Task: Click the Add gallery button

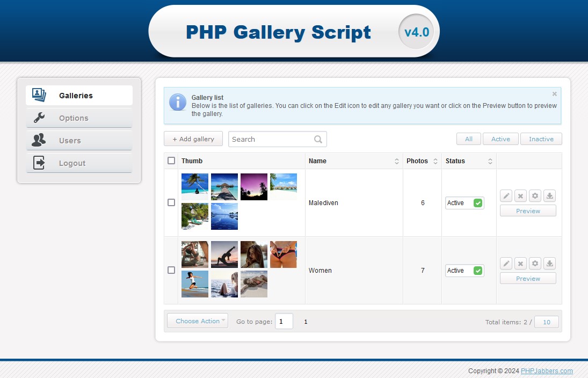Action: (193, 139)
